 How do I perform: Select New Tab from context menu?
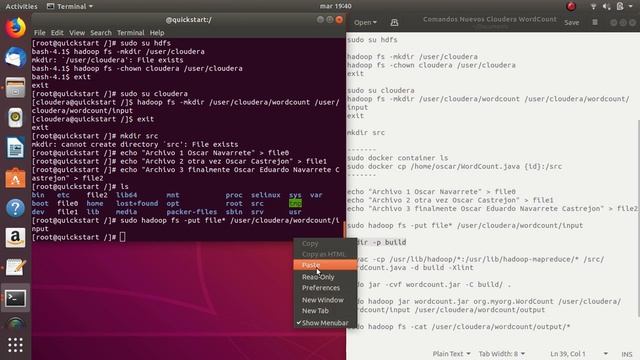tap(324, 311)
